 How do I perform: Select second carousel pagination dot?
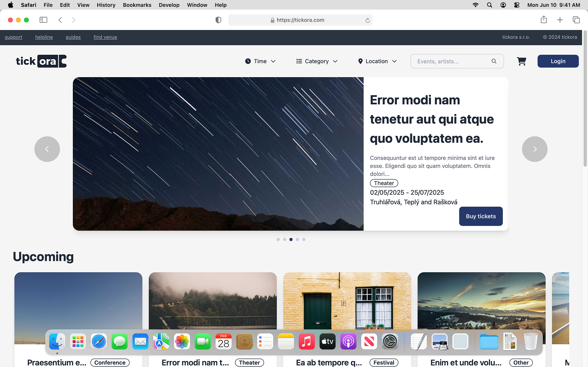[284, 239]
